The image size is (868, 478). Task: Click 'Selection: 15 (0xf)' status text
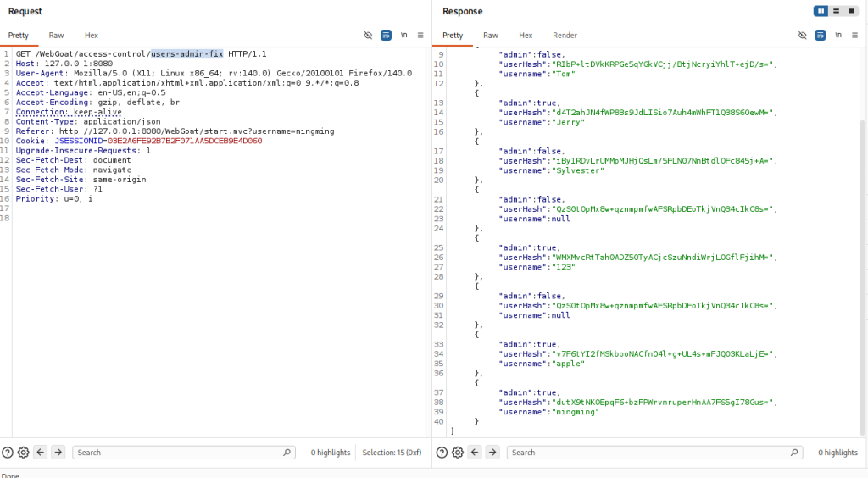click(x=392, y=453)
